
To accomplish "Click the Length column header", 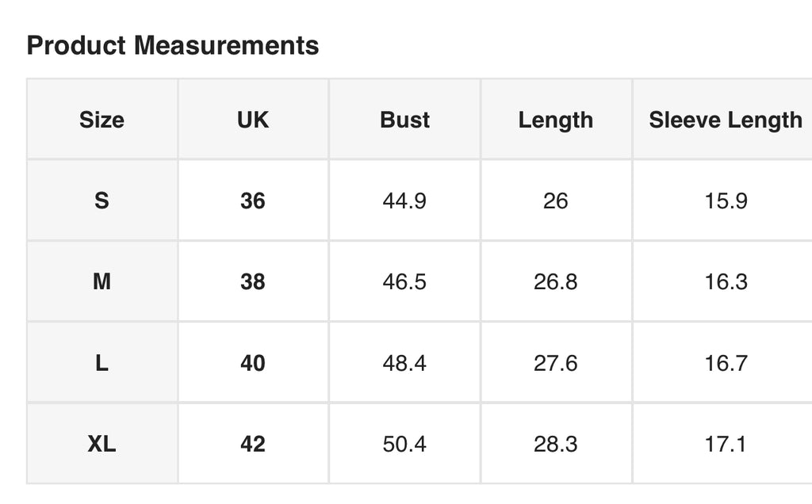I will pyautogui.click(x=556, y=120).
